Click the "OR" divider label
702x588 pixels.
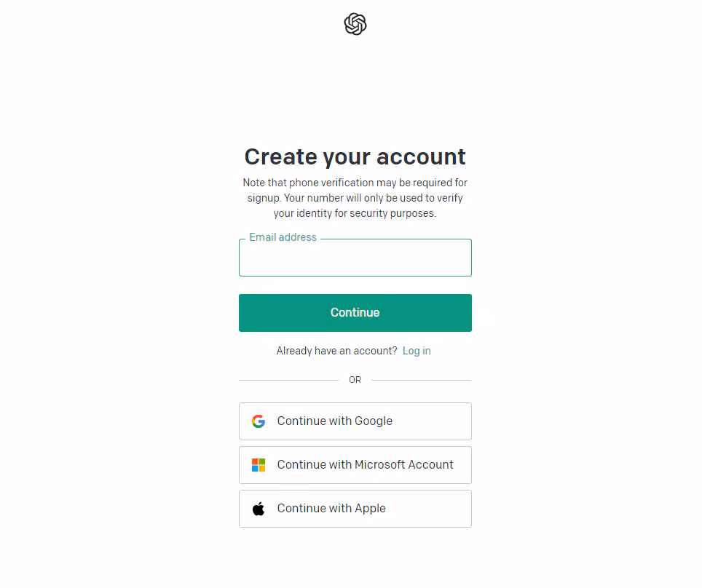pos(355,380)
